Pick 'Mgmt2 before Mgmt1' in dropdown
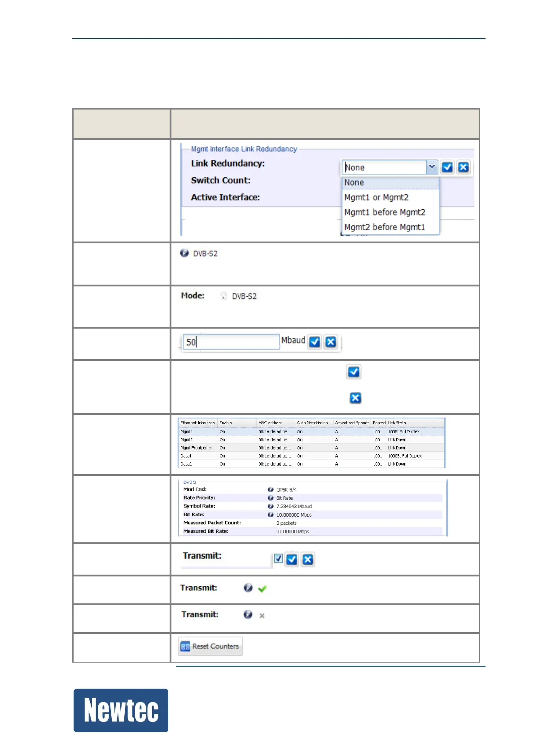 pos(384,227)
